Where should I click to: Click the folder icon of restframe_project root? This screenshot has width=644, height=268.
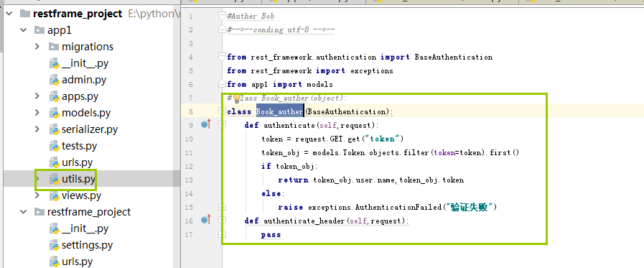tap(25, 14)
